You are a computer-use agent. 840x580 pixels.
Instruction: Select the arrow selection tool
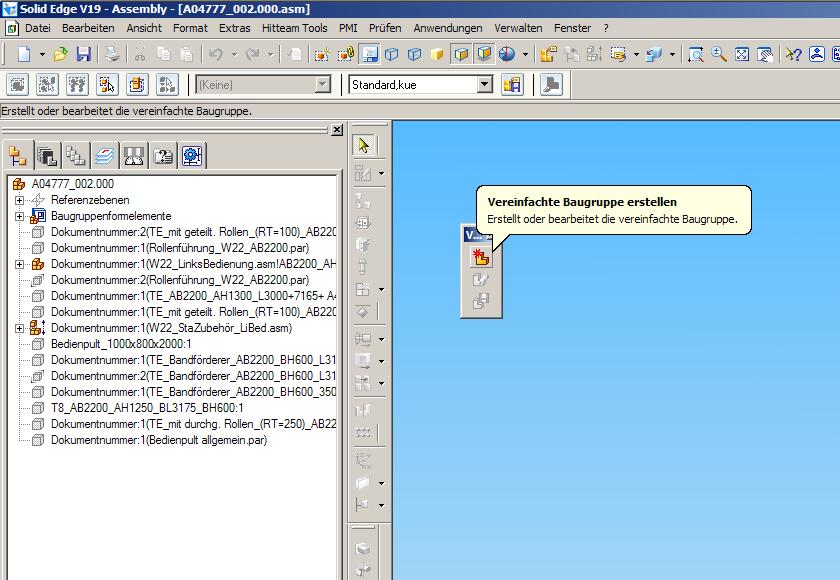click(x=364, y=145)
